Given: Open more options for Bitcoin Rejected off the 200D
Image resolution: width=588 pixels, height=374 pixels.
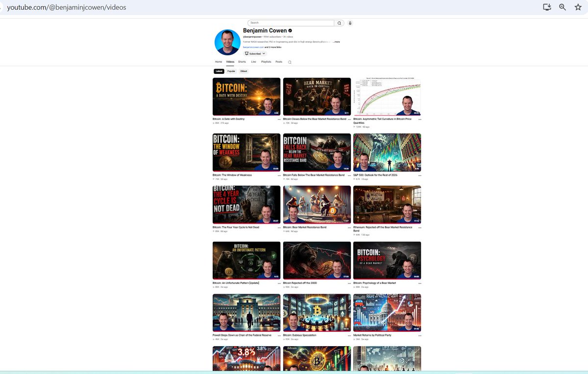Looking at the screenshot, I should click(x=349, y=283).
